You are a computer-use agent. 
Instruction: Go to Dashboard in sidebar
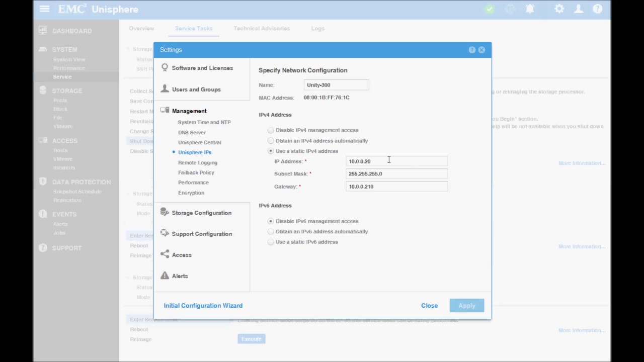coord(72,31)
